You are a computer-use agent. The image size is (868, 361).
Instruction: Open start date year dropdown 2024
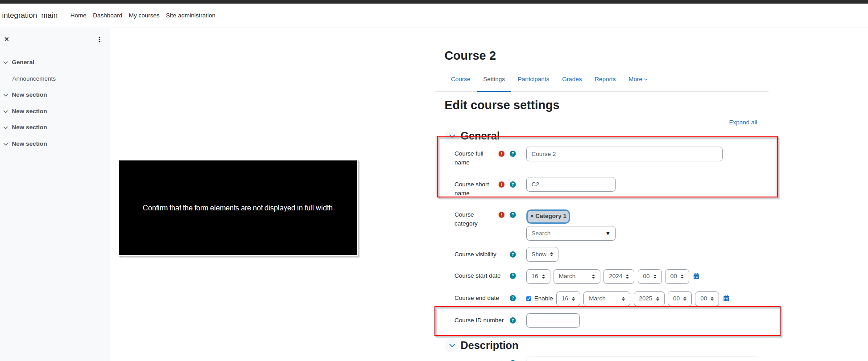click(x=619, y=276)
